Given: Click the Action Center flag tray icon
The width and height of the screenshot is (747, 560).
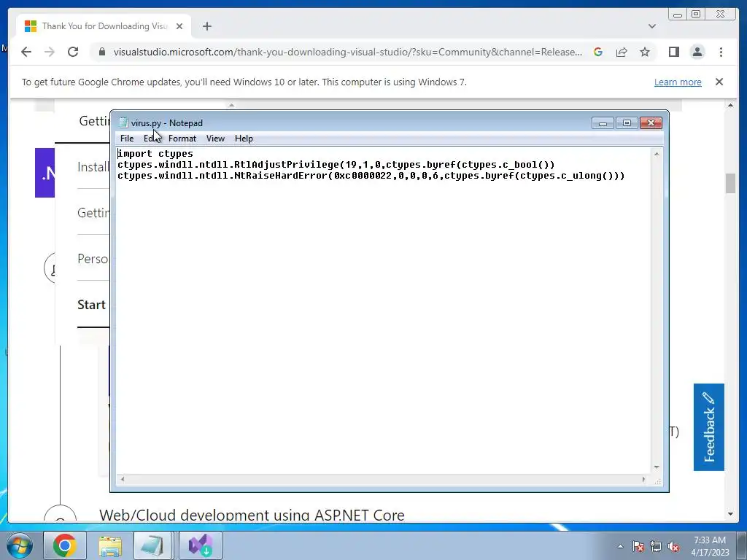Looking at the screenshot, I should (x=638, y=546).
